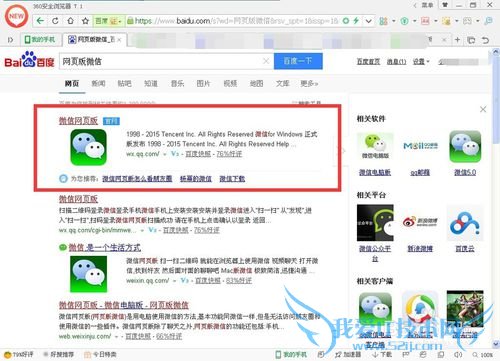The width and height of the screenshot is (500, 361).
Task: Open 好搜推荐 in the status bar
Action: click(x=59, y=355)
